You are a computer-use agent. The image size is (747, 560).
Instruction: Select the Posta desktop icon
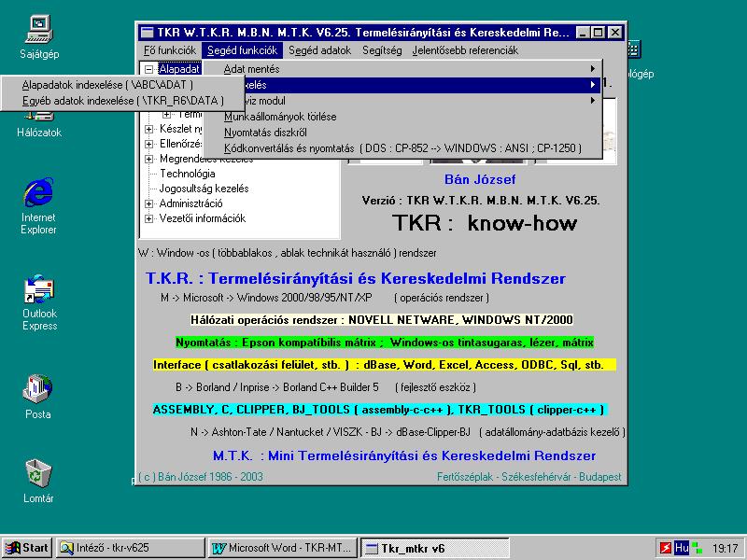click(x=38, y=398)
